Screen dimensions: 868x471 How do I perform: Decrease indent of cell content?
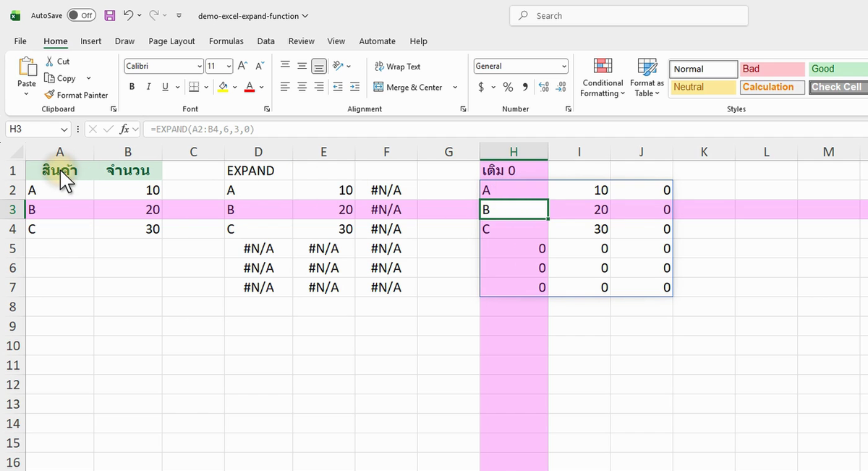coord(338,87)
